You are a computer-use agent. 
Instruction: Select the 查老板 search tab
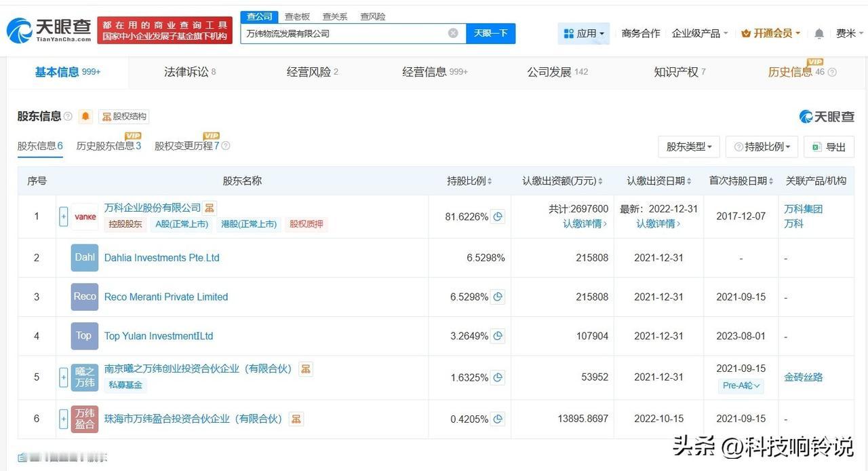pos(297,16)
